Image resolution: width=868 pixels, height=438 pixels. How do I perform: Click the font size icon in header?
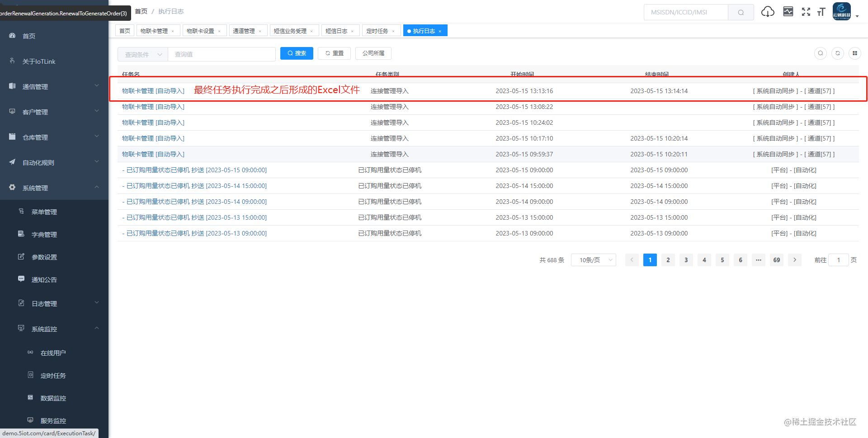[821, 12]
